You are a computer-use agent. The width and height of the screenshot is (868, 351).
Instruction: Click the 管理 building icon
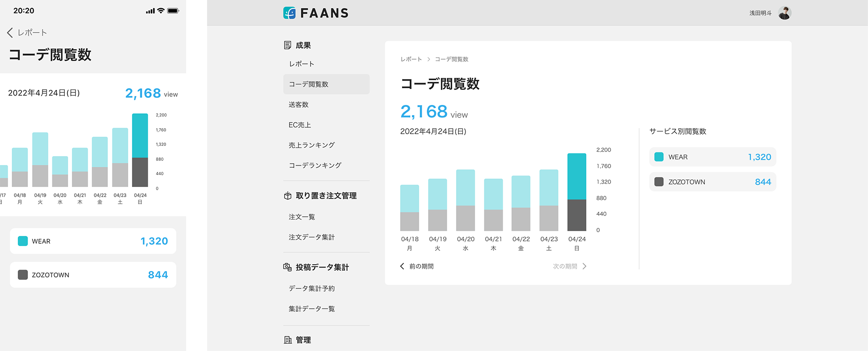click(288, 340)
